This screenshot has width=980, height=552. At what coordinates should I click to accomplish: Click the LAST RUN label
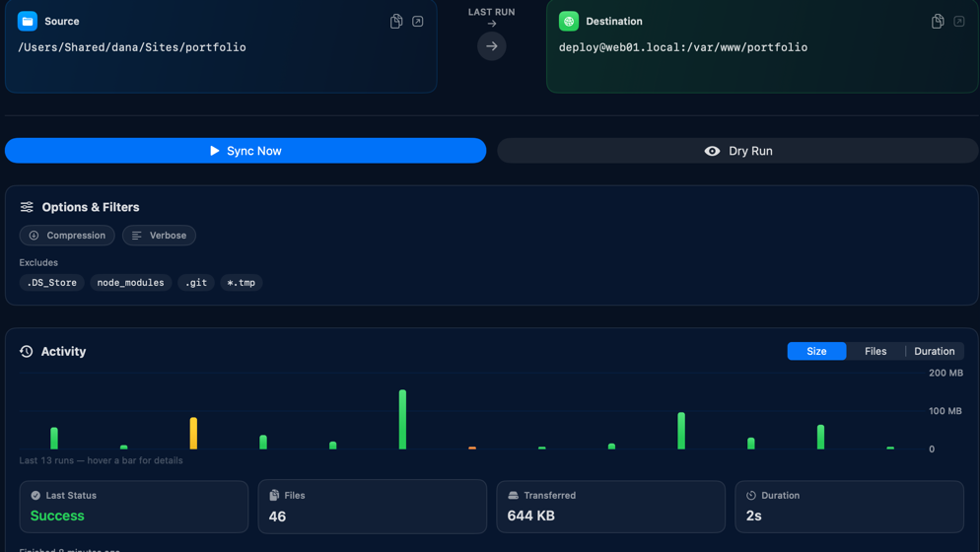(x=492, y=12)
